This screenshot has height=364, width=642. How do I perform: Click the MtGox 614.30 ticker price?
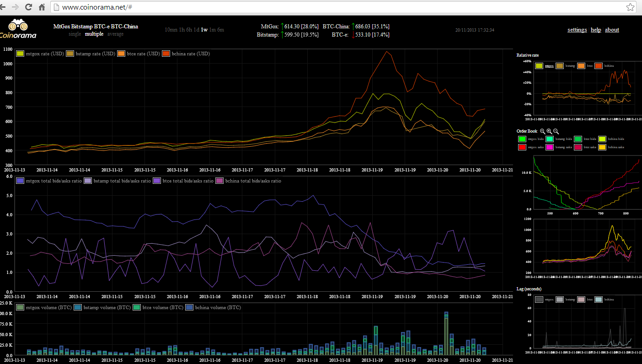[293, 27]
